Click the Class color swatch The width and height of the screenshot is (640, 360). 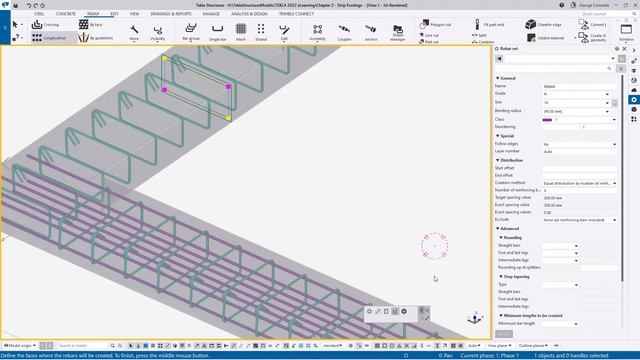pos(547,120)
